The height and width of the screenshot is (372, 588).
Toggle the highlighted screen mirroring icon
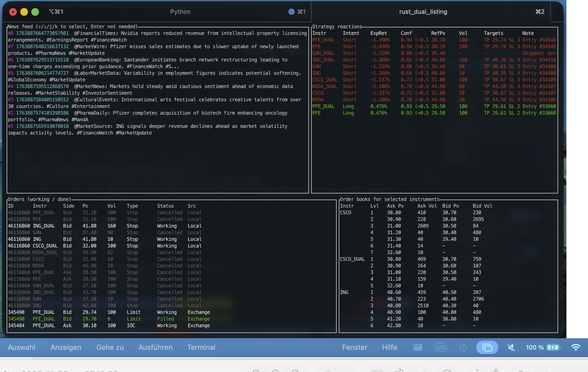click(487, 347)
